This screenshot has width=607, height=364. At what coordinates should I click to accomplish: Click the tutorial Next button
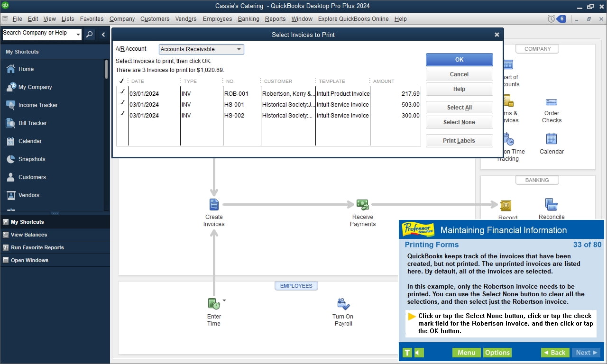point(587,353)
